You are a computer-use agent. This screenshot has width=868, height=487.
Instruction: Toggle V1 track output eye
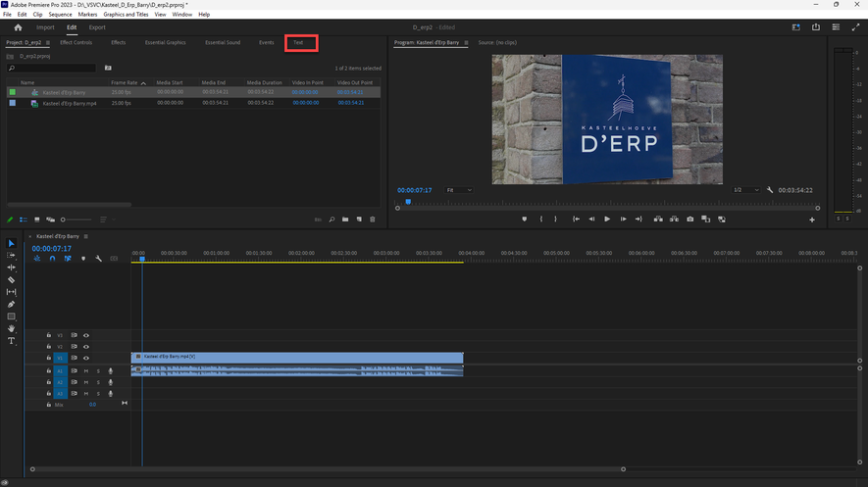pos(85,358)
